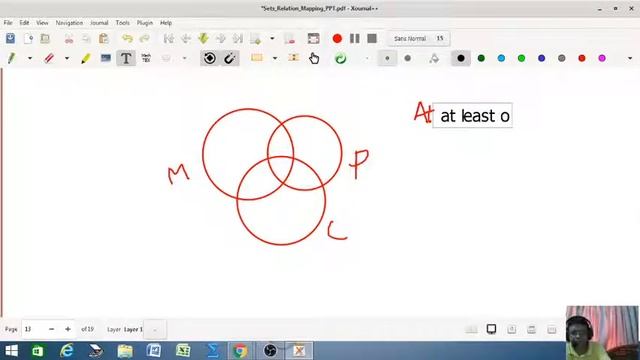Select the yellow Highlighter tool
This screenshot has height=360, width=640.
click(x=85, y=58)
